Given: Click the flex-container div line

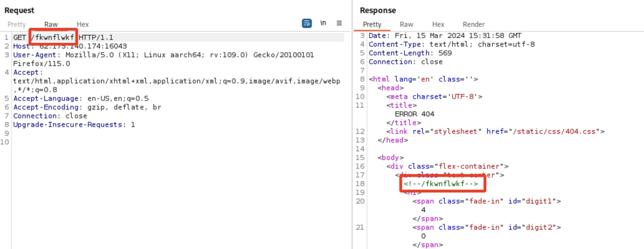Looking at the screenshot, I should (x=447, y=166).
